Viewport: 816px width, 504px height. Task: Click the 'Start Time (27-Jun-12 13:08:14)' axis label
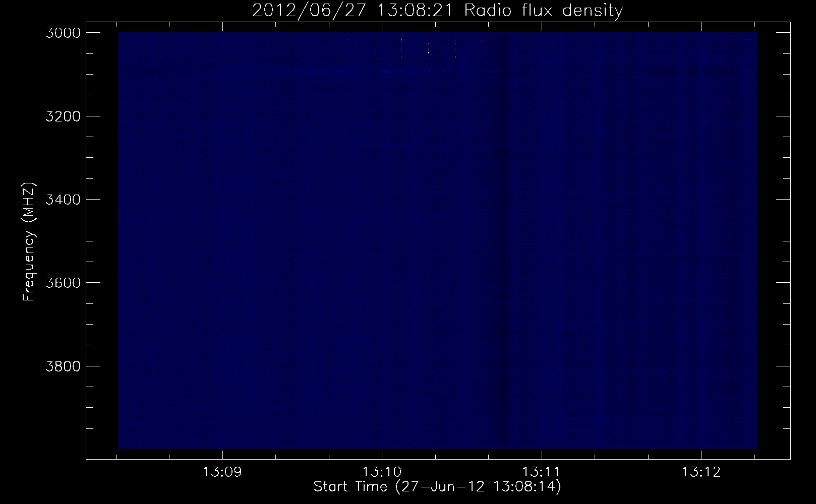point(437,487)
